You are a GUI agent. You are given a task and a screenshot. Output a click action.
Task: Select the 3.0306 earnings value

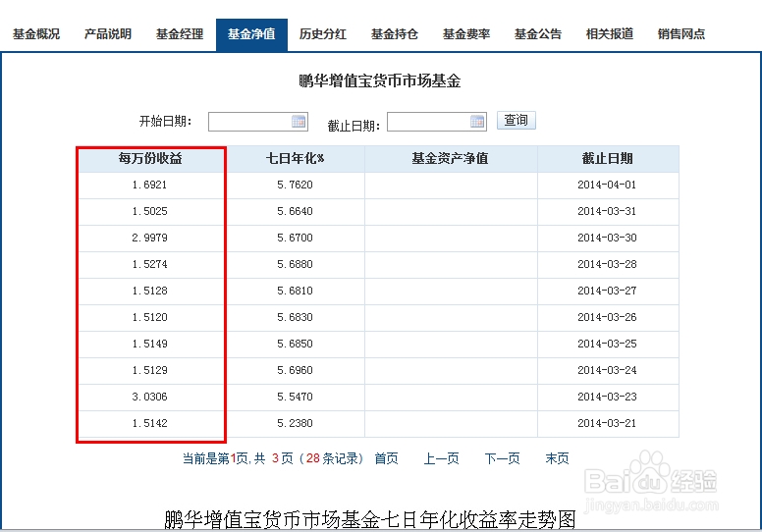[149, 397]
